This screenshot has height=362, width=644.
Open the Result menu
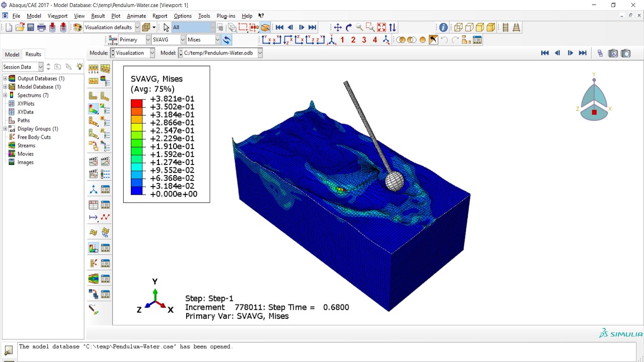[98, 16]
